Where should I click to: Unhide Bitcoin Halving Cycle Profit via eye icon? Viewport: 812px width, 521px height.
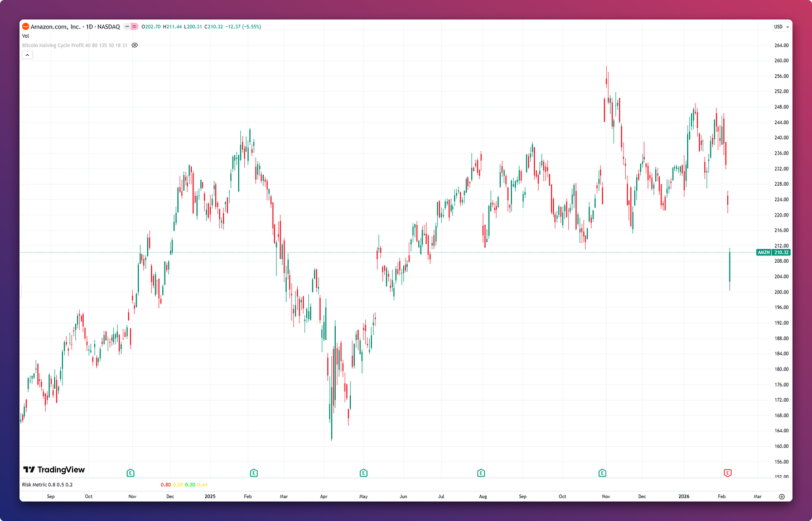[134, 45]
